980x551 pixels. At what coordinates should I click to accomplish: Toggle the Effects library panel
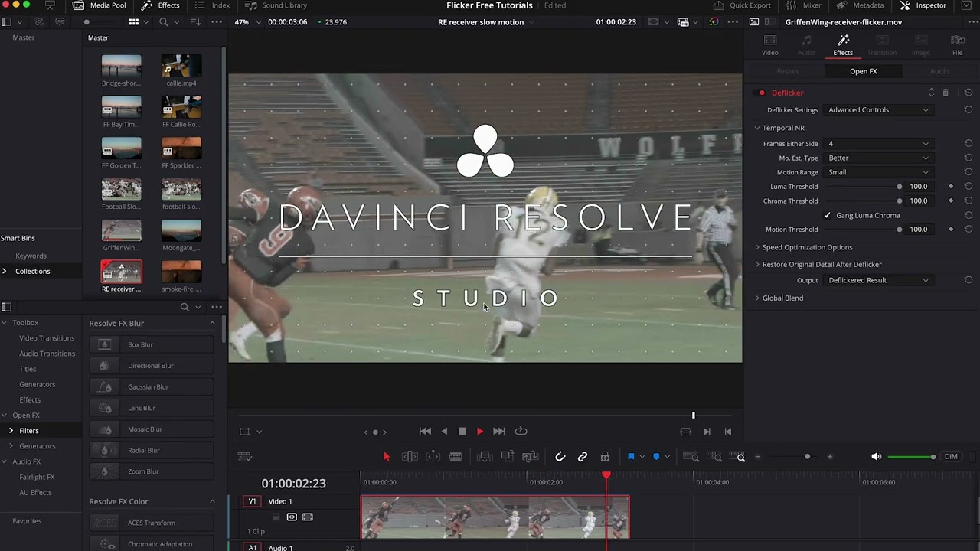(161, 5)
